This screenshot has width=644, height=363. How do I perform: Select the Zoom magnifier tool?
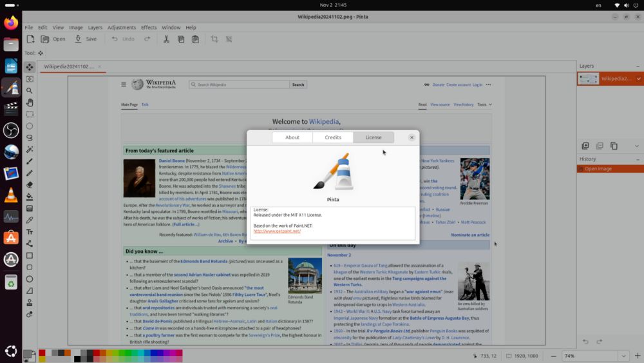[30, 90]
